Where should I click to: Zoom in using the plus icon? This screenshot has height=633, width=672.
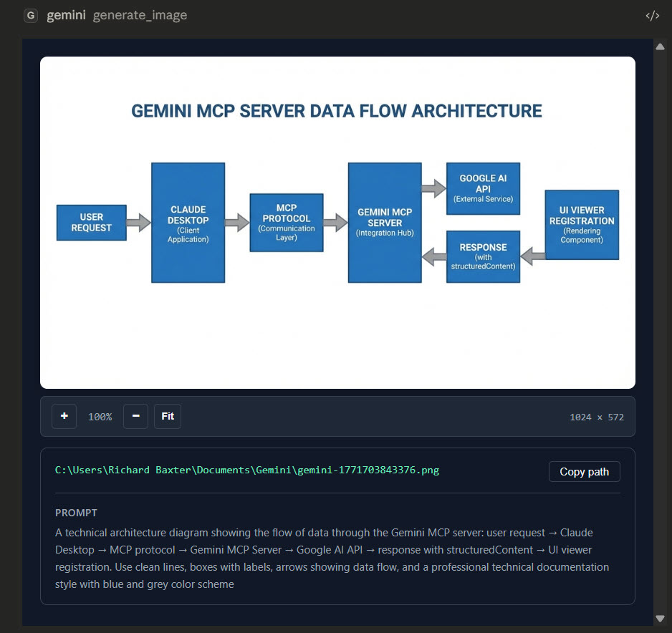[64, 416]
